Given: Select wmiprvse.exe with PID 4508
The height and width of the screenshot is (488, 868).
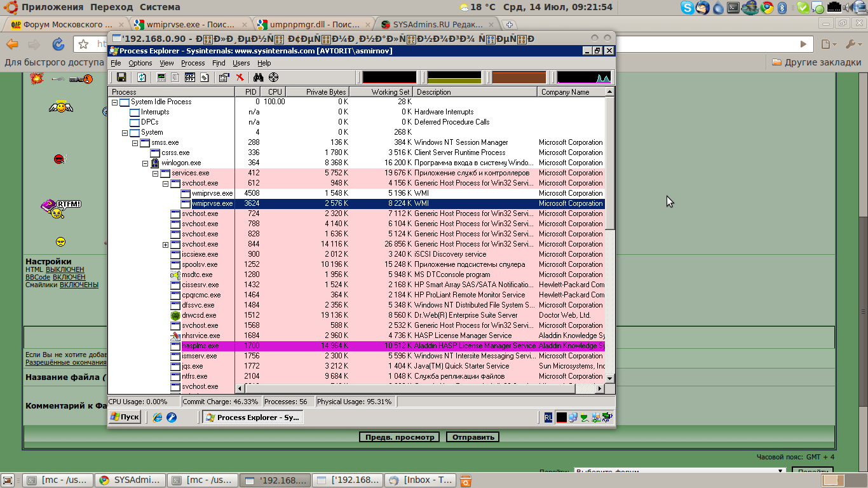Looking at the screenshot, I should coord(356,193).
